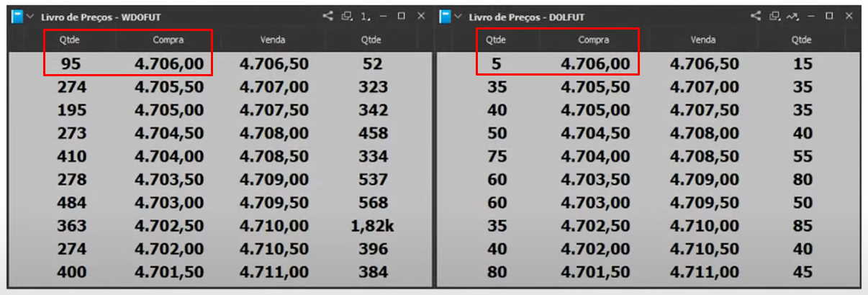Click sell quantity 45 in DOLFUT
The image size is (868, 295).
(803, 272)
